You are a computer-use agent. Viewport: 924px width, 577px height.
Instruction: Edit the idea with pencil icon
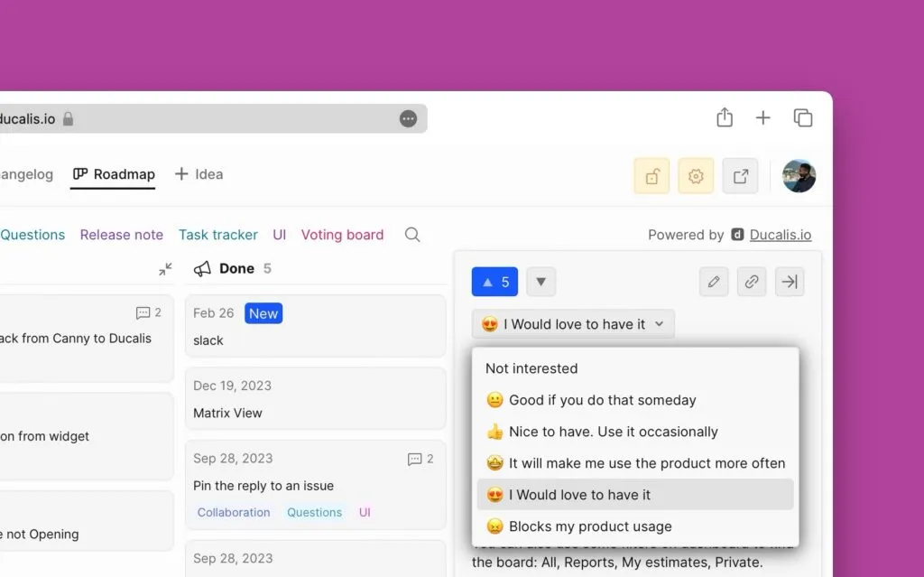[714, 282]
